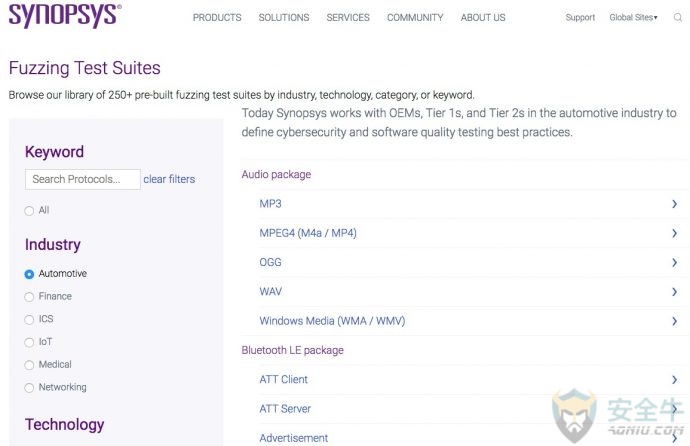
Task: Click chevron beside MPEG4 (M4a / MP4)
Action: [674, 233]
